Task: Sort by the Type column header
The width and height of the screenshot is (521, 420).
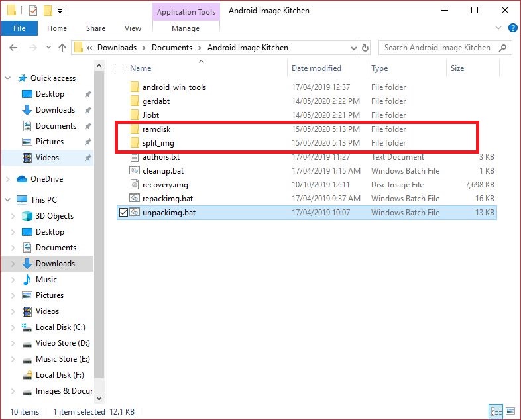Action: [379, 68]
